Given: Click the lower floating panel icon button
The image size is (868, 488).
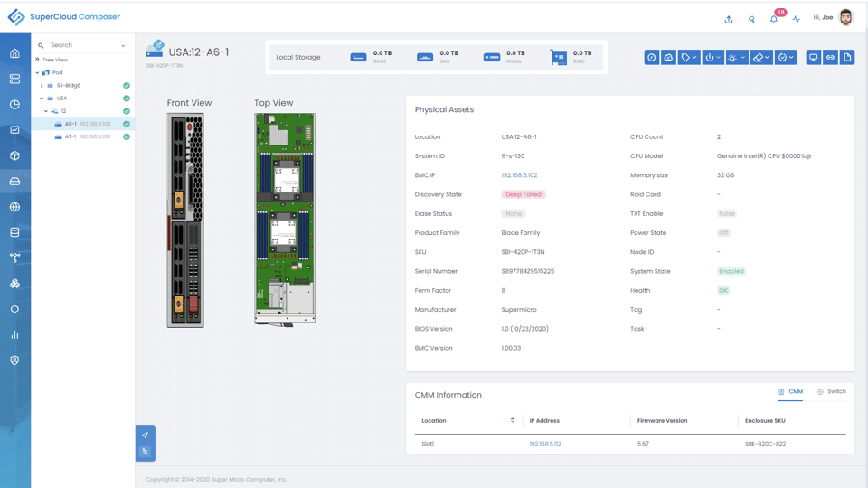Looking at the screenshot, I should coord(145,452).
